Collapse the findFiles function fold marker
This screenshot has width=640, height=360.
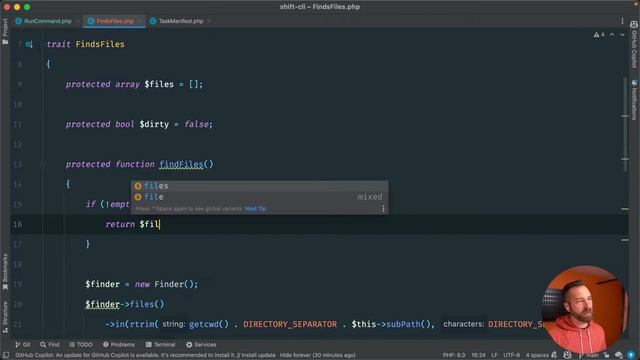[43, 164]
